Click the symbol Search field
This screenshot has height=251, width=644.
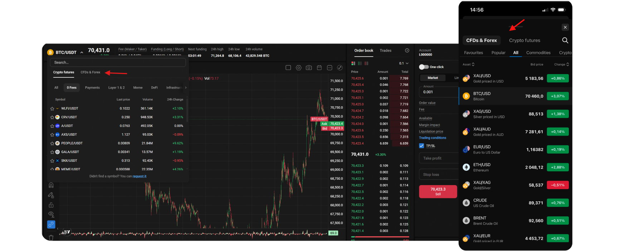[x=118, y=62]
